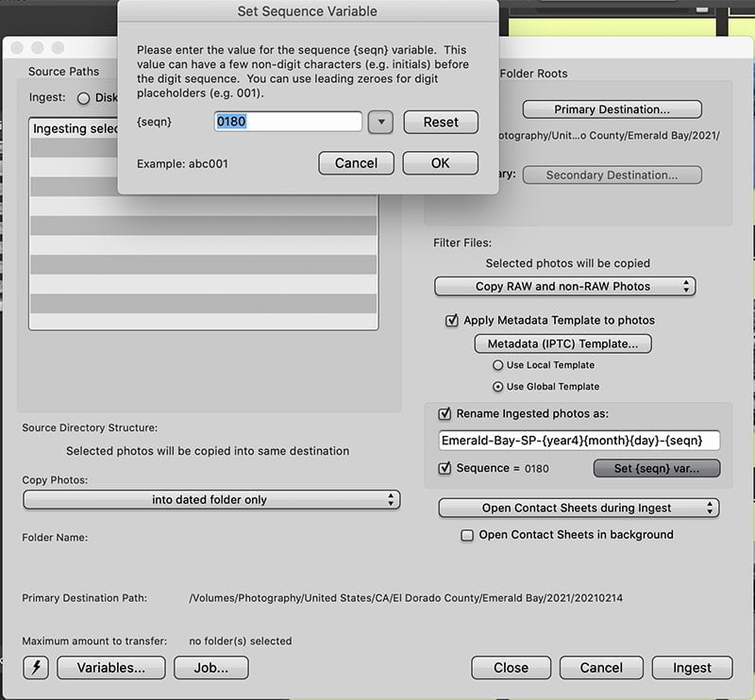The image size is (755, 700).
Task: Click the {seqn} value input field
Action: [288, 122]
